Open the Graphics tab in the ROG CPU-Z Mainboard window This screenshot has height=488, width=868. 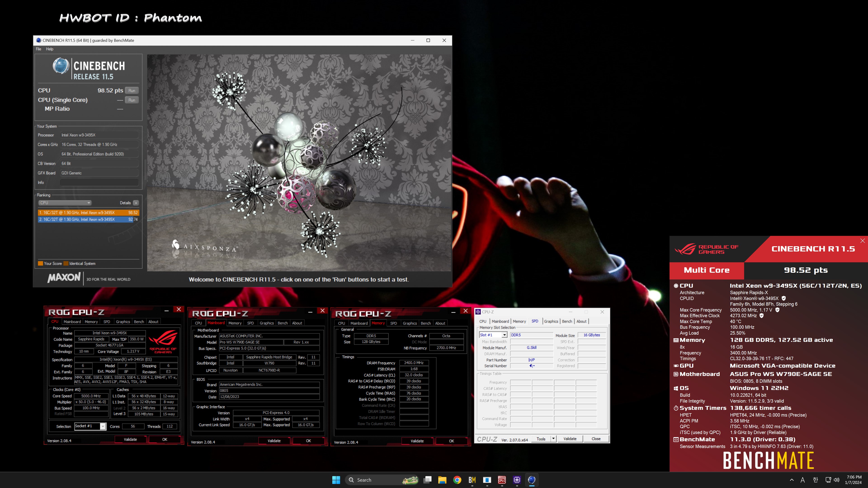coord(267,323)
